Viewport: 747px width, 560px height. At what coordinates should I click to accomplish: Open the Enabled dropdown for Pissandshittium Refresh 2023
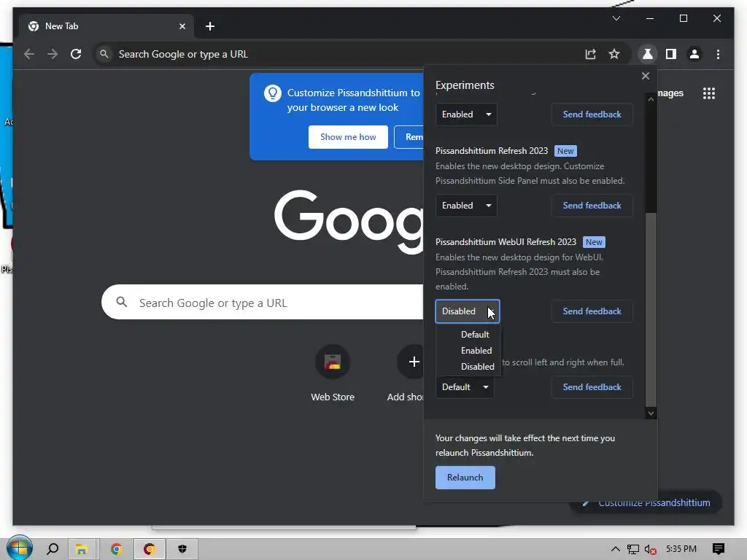click(x=466, y=206)
